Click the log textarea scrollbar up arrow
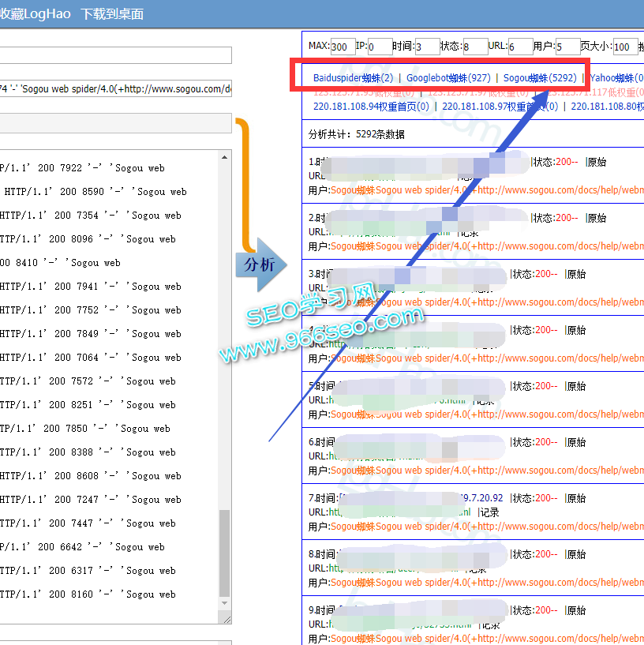644x645 pixels. coord(225,157)
